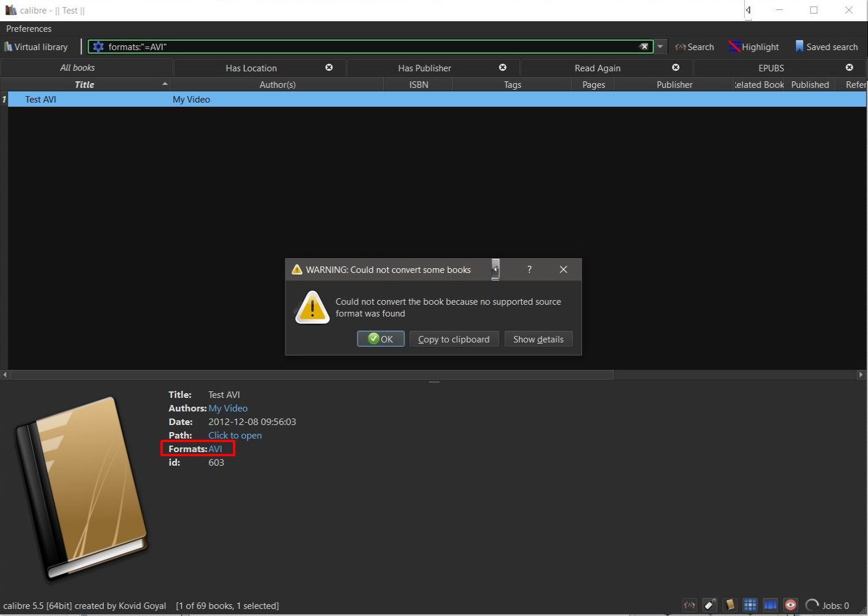The width and height of the screenshot is (868, 616).
Task: Toggle the Cover browser icon
Action: [x=770, y=605]
